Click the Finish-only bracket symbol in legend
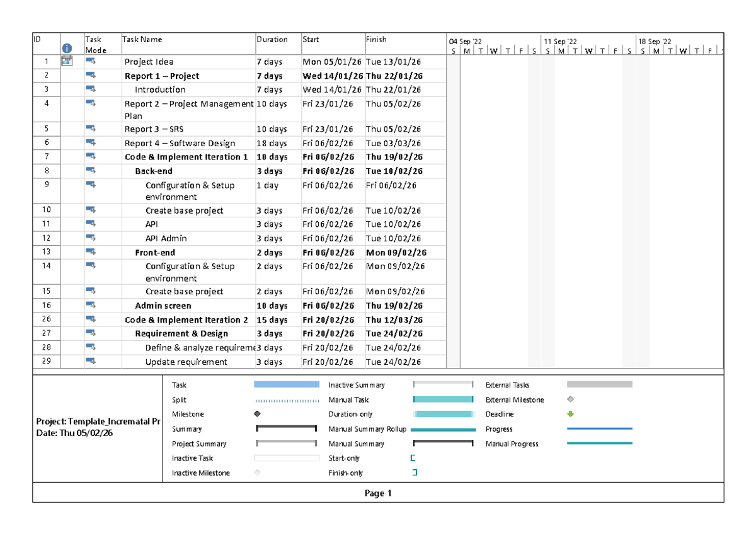Viewport: 756px width, 535px height. pyautogui.click(x=414, y=473)
